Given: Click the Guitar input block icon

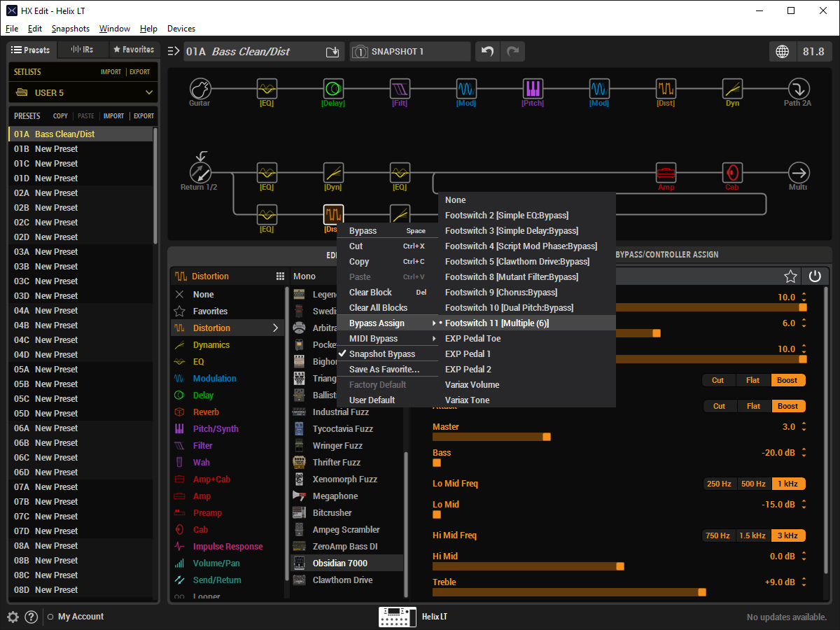Looking at the screenshot, I should tap(199, 89).
